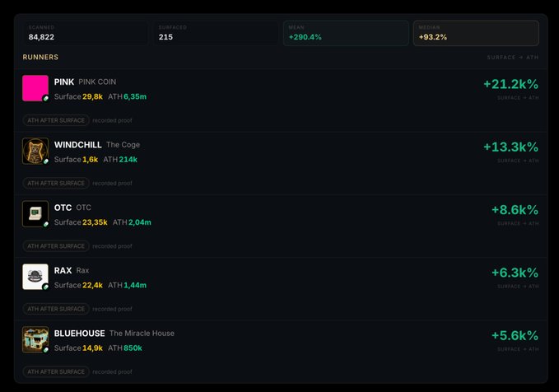Click RAX ATH value 1,44m
The height and width of the screenshot is (392, 559).
(135, 285)
